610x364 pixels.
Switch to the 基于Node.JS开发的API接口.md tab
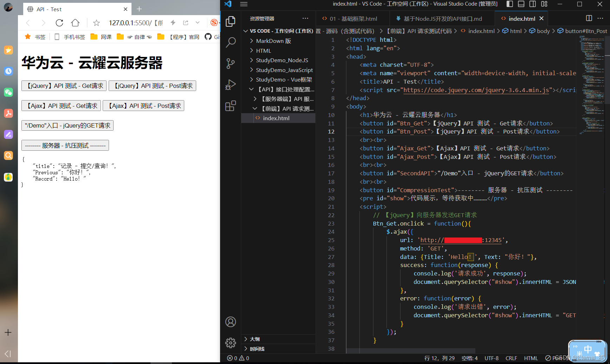click(x=442, y=19)
